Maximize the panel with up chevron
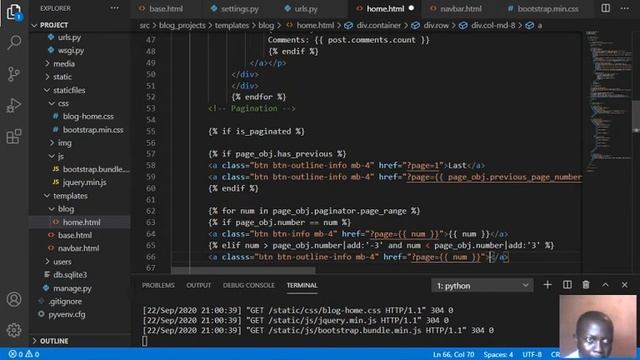Viewport: 640px width, 360px height. [605, 285]
